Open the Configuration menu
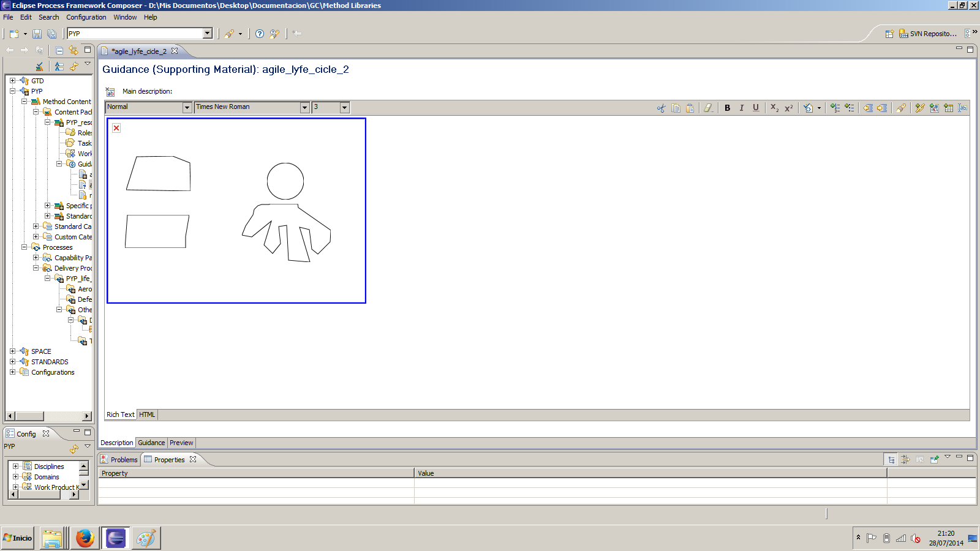Screen dimensions: 980x551 (86, 17)
